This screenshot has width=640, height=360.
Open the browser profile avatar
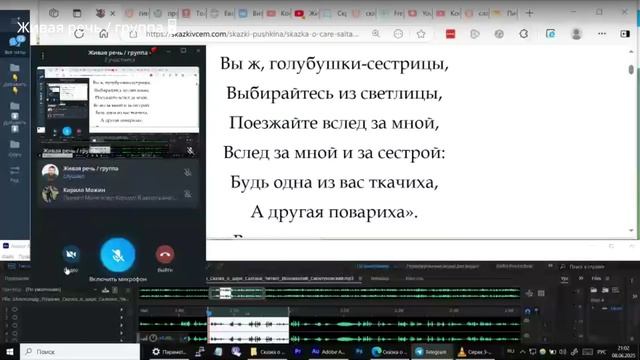pos(576,34)
